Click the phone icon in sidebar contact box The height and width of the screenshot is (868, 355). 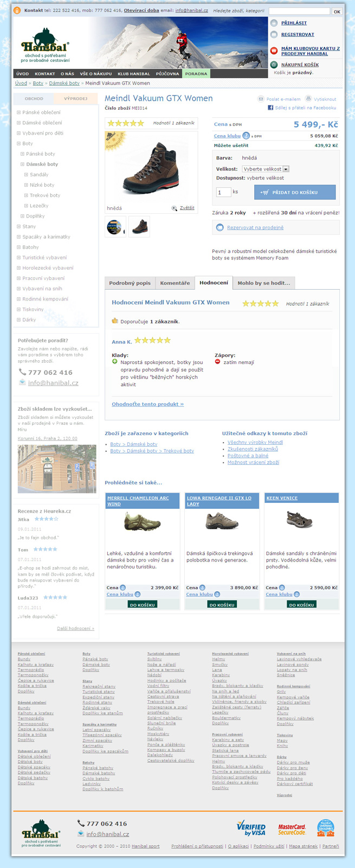click(22, 372)
